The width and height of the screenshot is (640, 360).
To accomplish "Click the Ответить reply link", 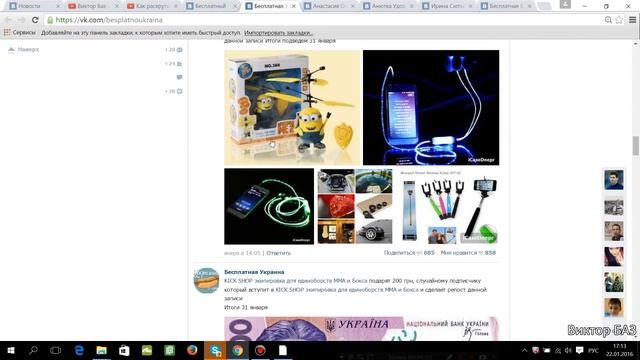I will click(278, 253).
